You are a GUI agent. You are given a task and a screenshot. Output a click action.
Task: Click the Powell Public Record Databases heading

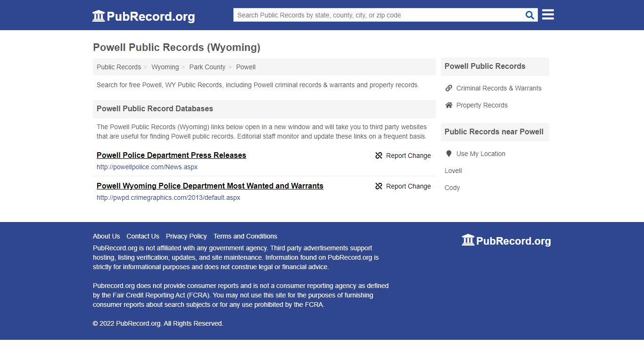155,108
